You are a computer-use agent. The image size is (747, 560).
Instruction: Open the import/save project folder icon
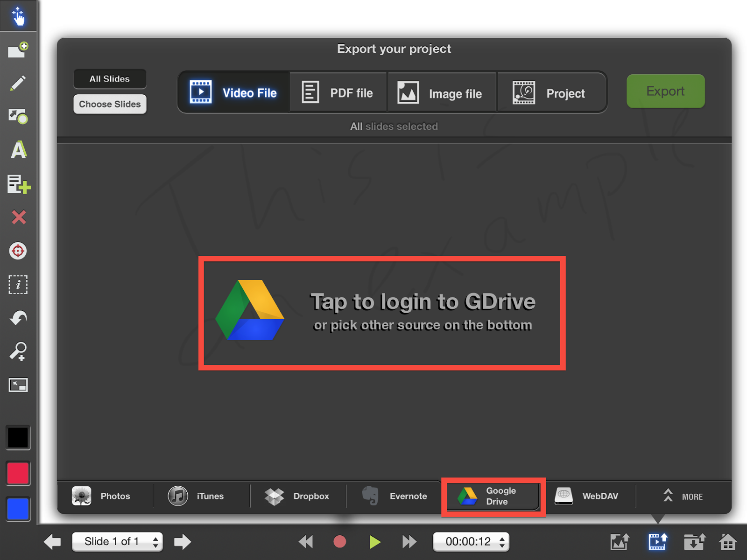(694, 542)
